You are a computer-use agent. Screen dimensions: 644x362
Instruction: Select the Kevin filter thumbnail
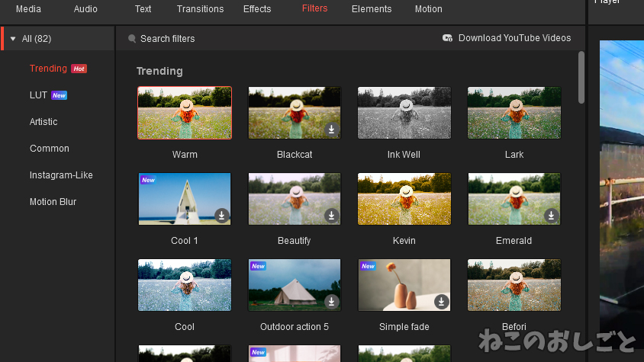point(404,199)
